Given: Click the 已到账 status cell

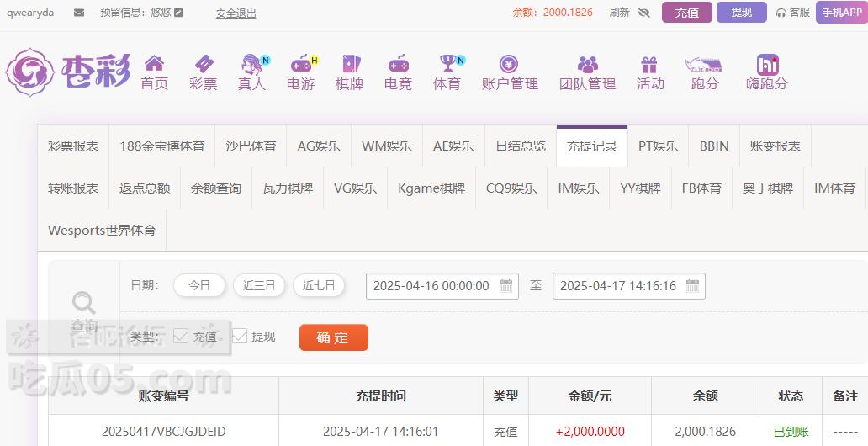Looking at the screenshot, I should [791, 431].
